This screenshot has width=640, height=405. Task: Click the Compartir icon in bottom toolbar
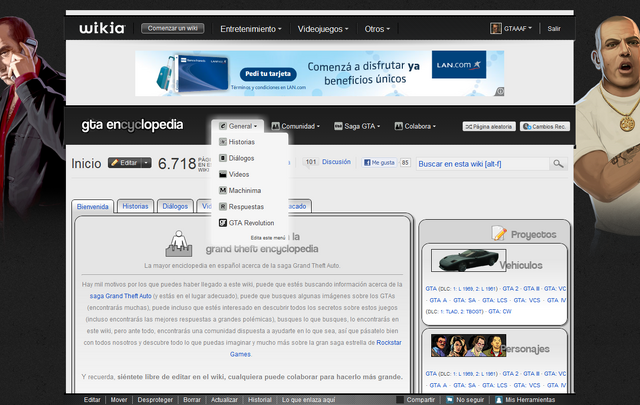(x=400, y=400)
